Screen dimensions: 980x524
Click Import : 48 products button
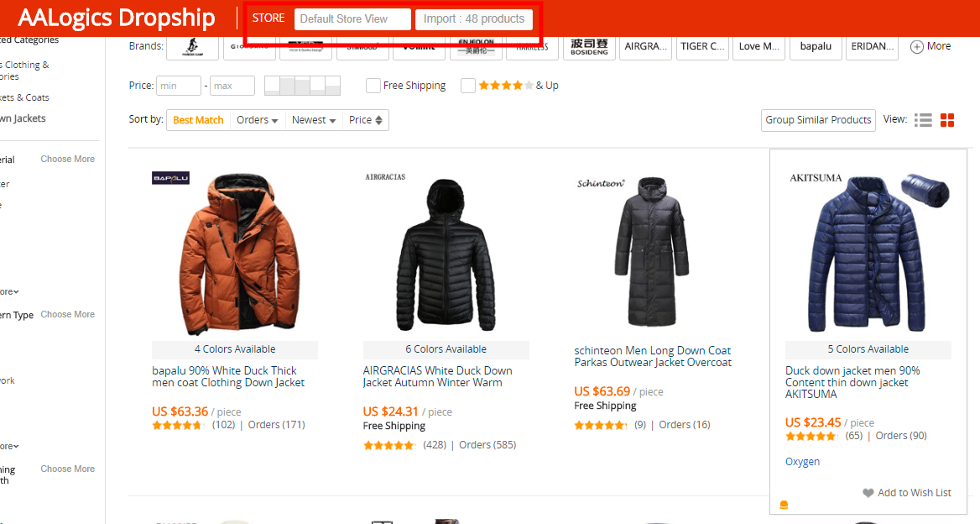tap(474, 19)
